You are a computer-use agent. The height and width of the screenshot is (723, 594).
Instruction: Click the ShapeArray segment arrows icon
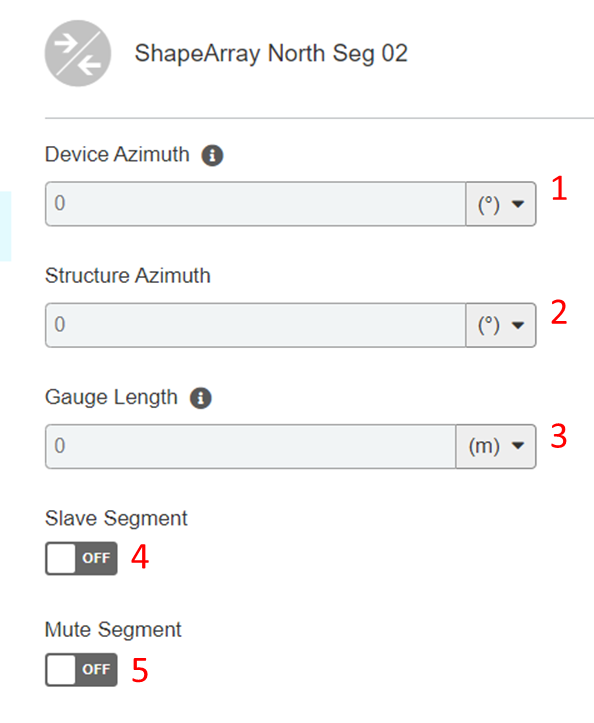[77, 53]
